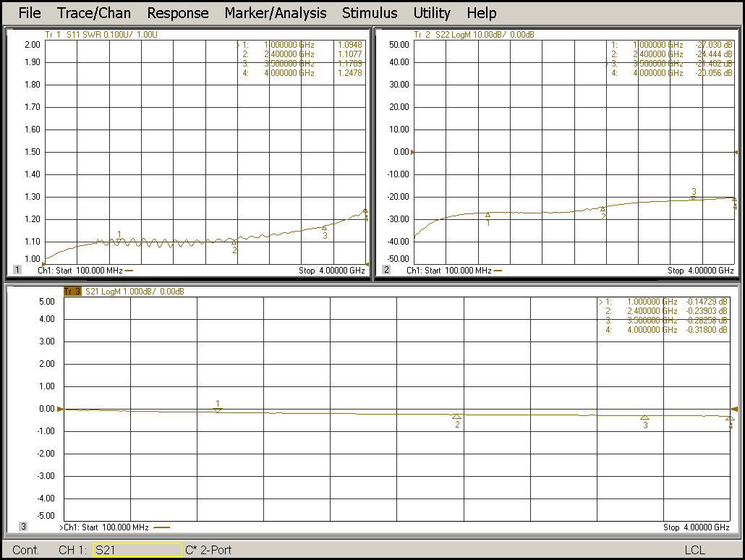This screenshot has height=560, width=745.
Task: Select marker 2 on the S21 trace
Action: point(457,417)
